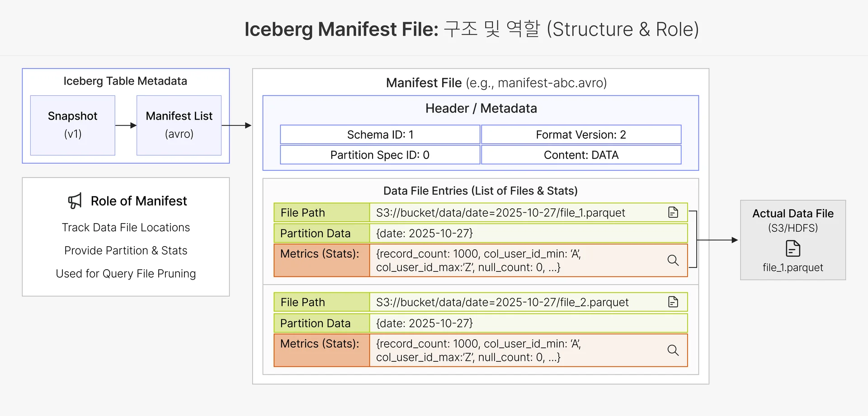Click the magnifier icon in first Metrics row

click(673, 260)
